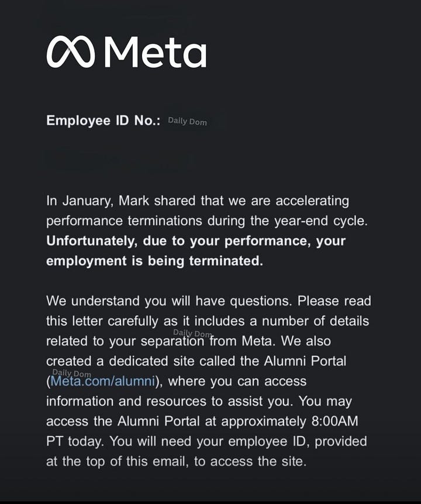Viewport: 421px width, 504px height.
Task: Click the Meta infinity logo symbol
Action: click(x=71, y=53)
